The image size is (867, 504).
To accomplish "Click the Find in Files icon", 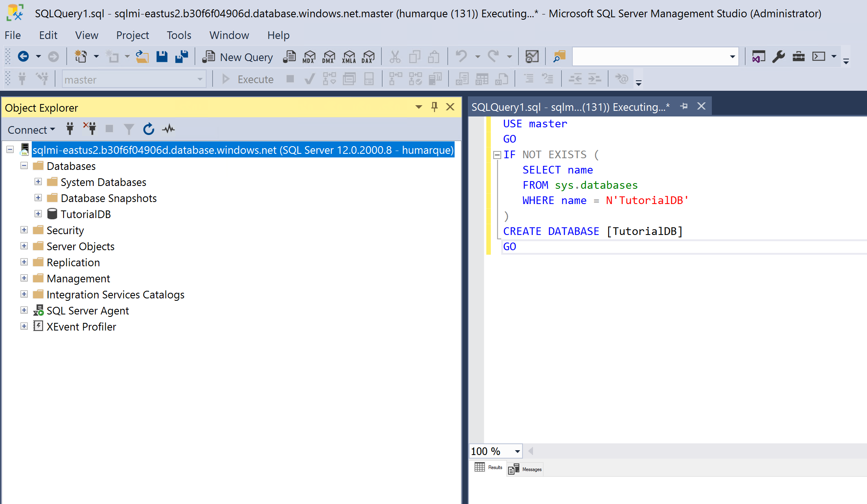I will (x=559, y=57).
